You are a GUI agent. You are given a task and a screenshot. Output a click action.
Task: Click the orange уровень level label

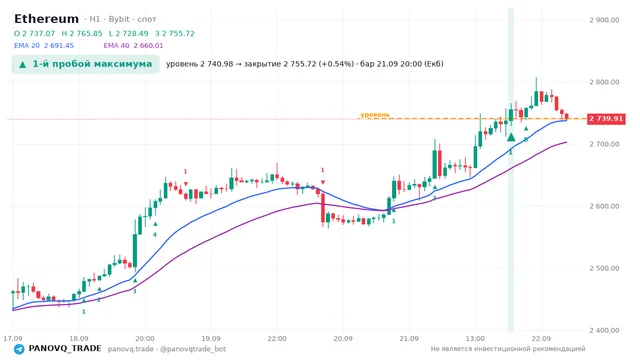pos(375,115)
